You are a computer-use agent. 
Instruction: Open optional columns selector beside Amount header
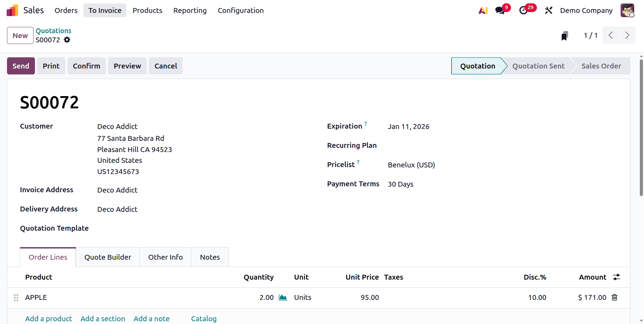pos(616,277)
